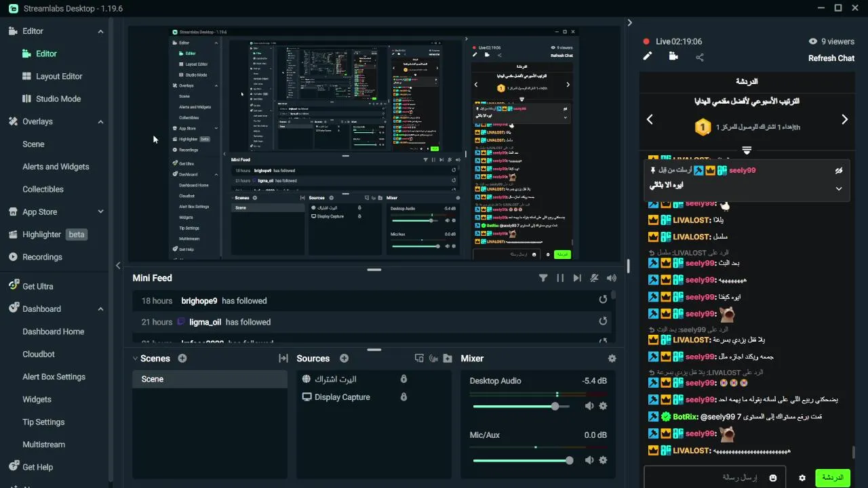The image size is (868, 488).
Task: Click the chat message input field
Action: click(x=715, y=478)
